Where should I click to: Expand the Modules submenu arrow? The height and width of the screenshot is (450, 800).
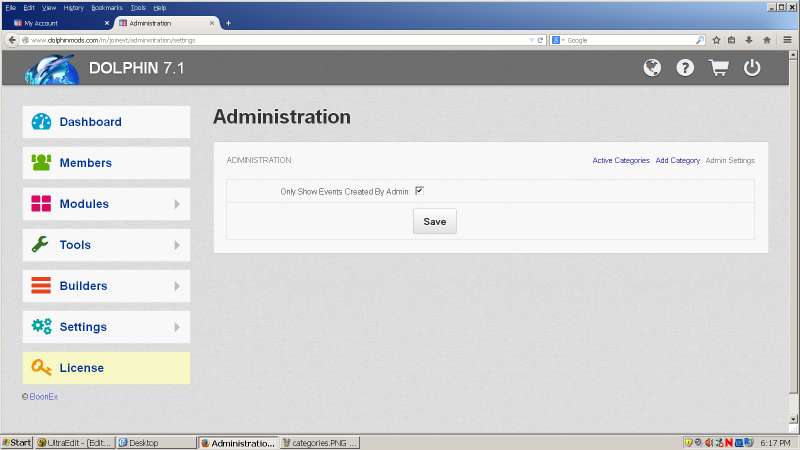pyautogui.click(x=177, y=204)
